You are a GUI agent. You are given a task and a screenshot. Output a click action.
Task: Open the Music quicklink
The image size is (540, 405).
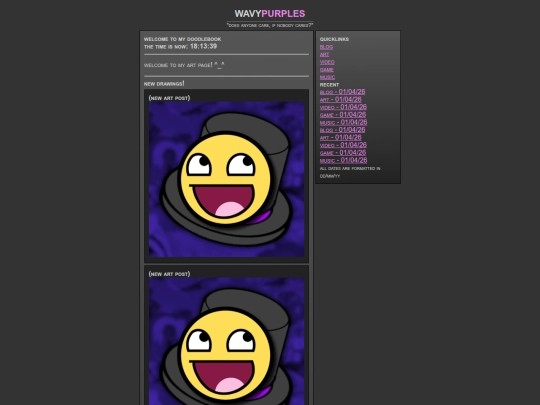327,77
